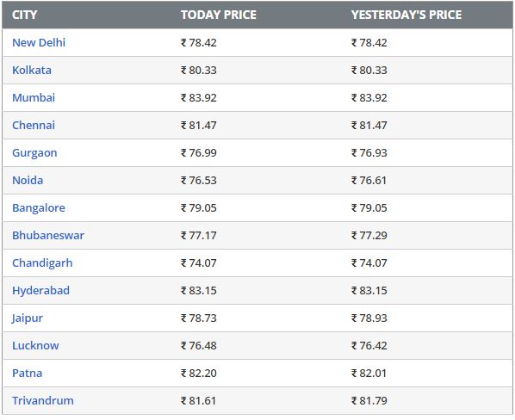Select the Chennai link
515x420 pixels.
[34, 126]
